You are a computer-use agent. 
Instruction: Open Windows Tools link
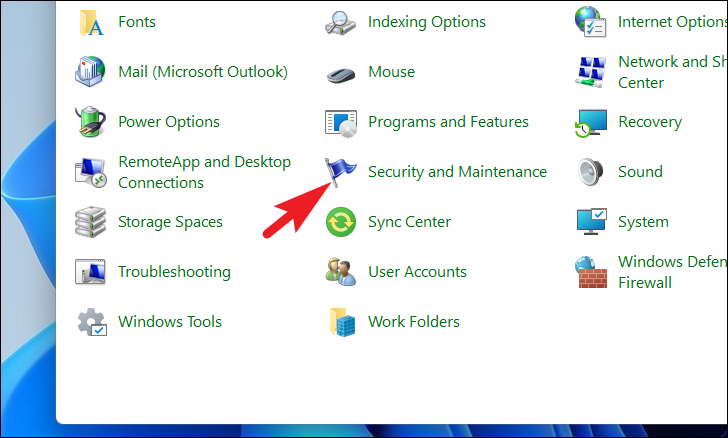click(x=170, y=321)
